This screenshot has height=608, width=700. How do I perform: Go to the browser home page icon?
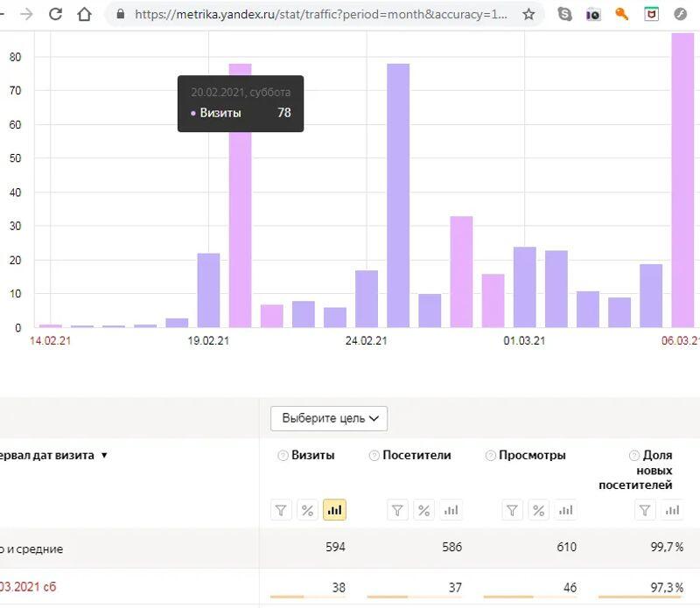tap(84, 14)
